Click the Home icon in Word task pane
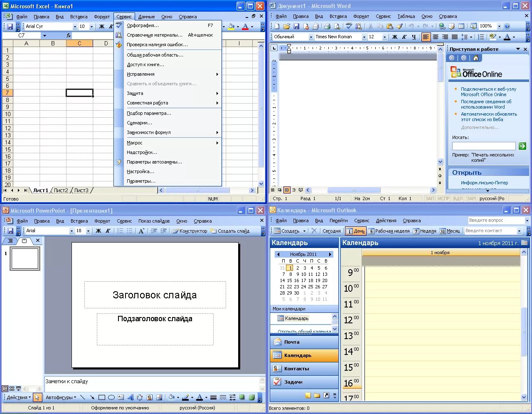Image resolution: width=532 pixels, height=414 pixels. tap(476, 58)
